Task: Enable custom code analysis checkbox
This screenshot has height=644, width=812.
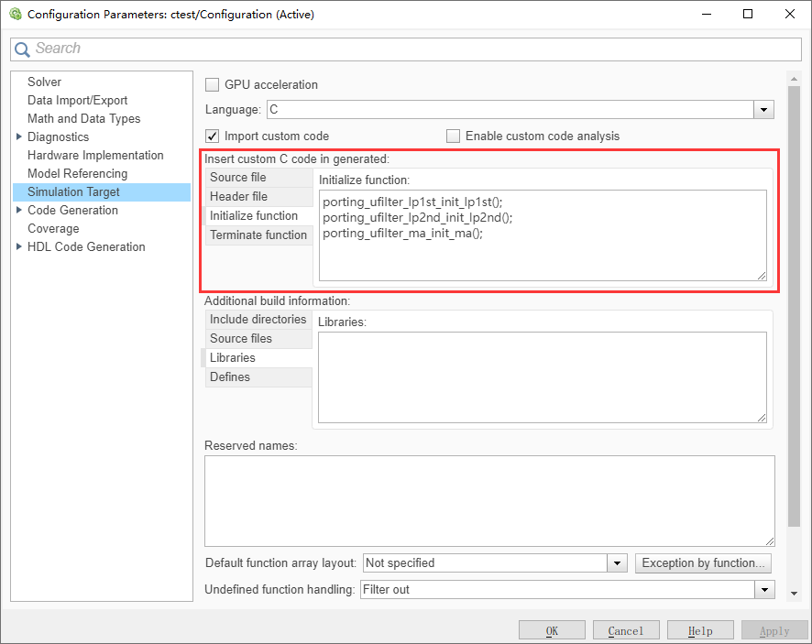Action: tap(453, 136)
